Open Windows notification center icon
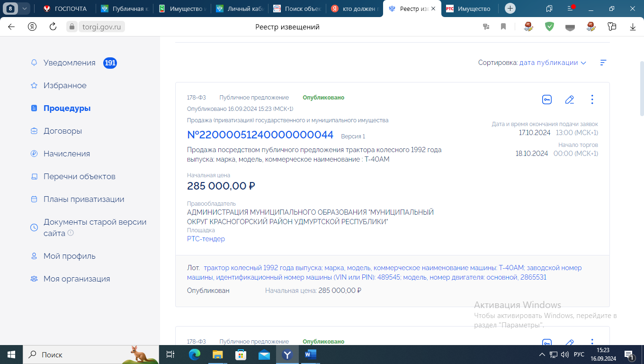 tap(630, 355)
